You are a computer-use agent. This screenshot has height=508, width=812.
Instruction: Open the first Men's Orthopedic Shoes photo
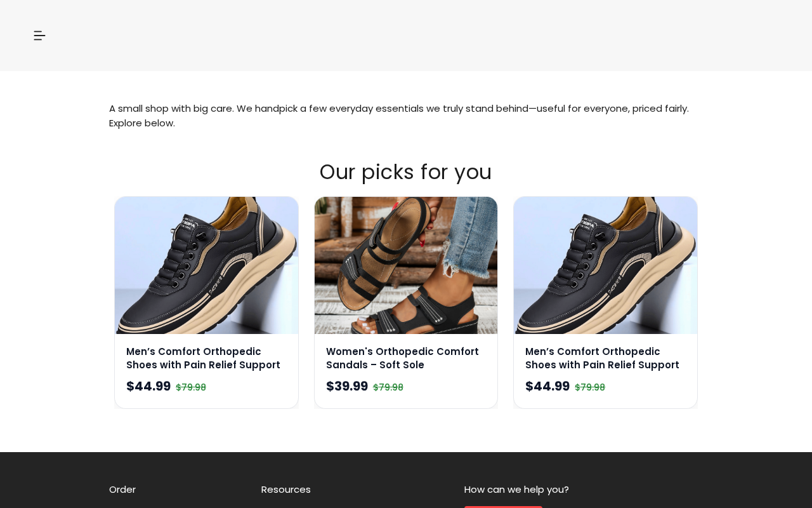[206, 265]
